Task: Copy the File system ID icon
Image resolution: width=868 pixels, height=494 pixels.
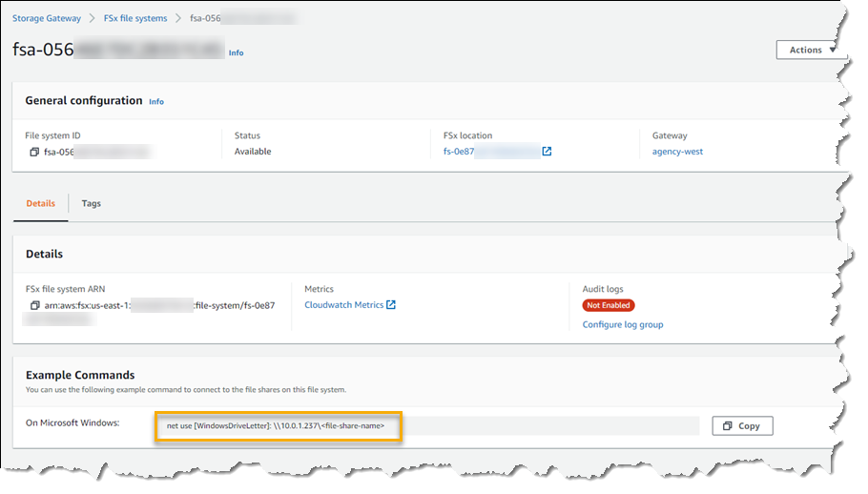Action: [x=34, y=152]
